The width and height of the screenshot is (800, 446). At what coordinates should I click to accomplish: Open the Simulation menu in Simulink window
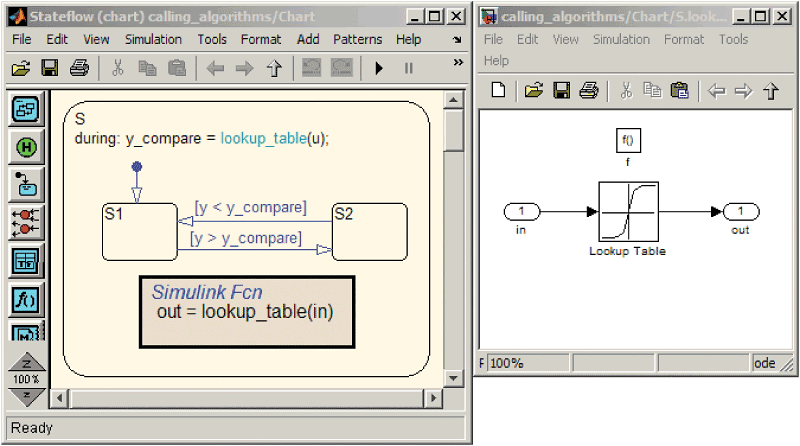pos(621,39)
